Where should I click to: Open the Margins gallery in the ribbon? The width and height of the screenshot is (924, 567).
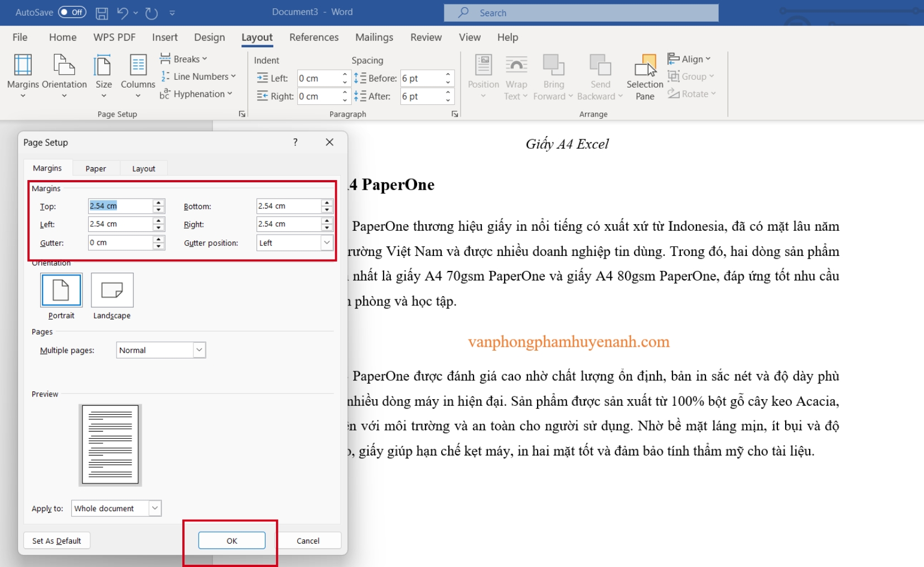23,76
